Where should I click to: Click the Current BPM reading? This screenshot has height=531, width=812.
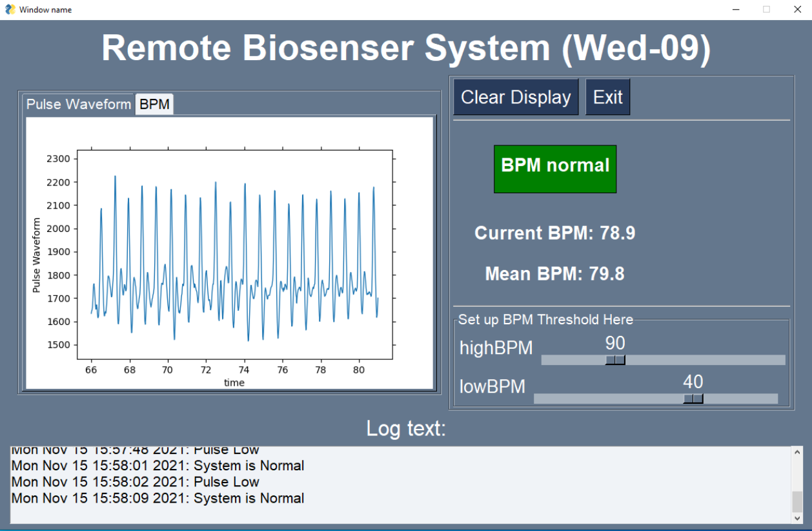point(554,233)
